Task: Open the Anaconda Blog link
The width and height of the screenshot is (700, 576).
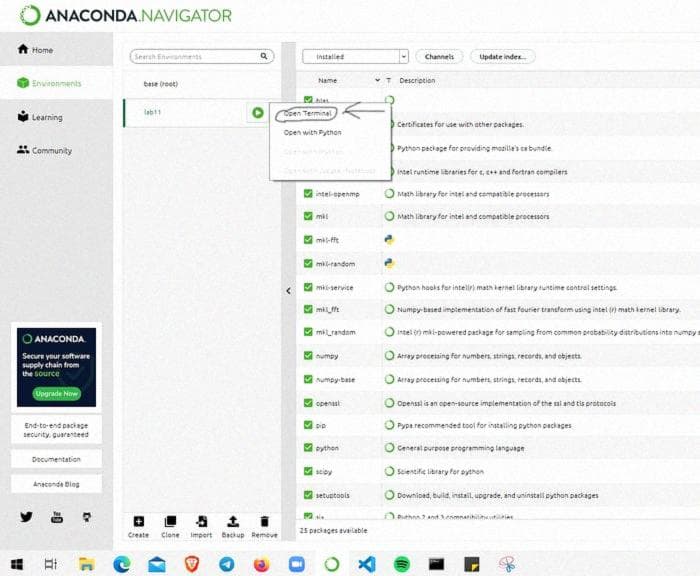Action: click(56, 484)
